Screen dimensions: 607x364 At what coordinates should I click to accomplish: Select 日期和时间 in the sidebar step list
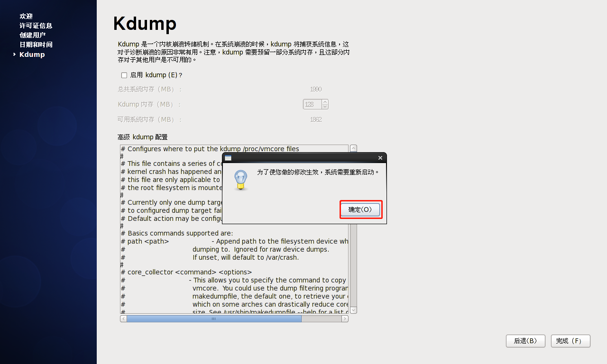[x=36, y=45]
